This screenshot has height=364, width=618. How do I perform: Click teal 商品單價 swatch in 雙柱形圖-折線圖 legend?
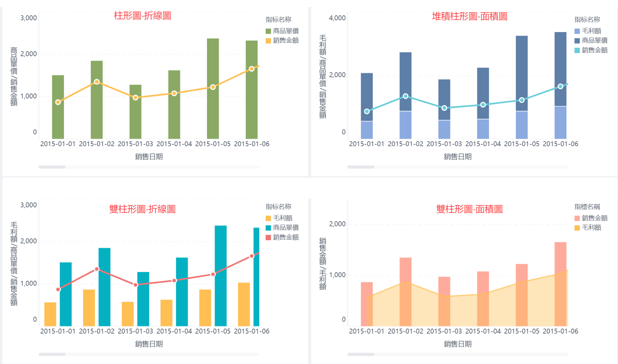pyautogui.click(x=268, y=228)
